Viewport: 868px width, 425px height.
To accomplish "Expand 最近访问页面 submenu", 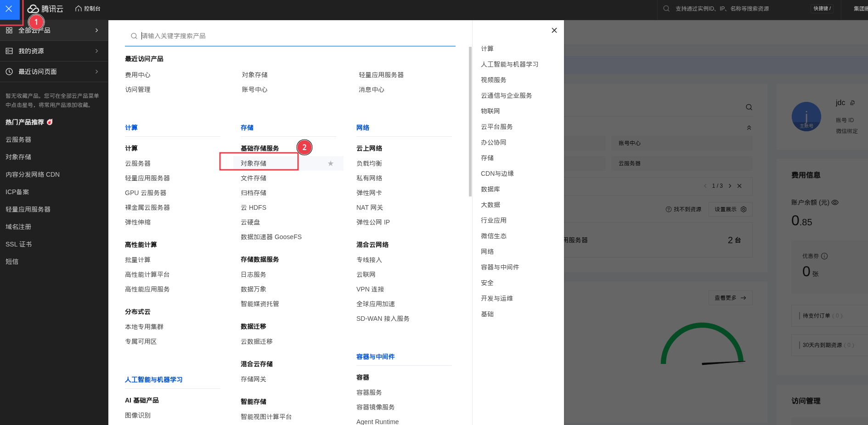I will pos(54,72).
